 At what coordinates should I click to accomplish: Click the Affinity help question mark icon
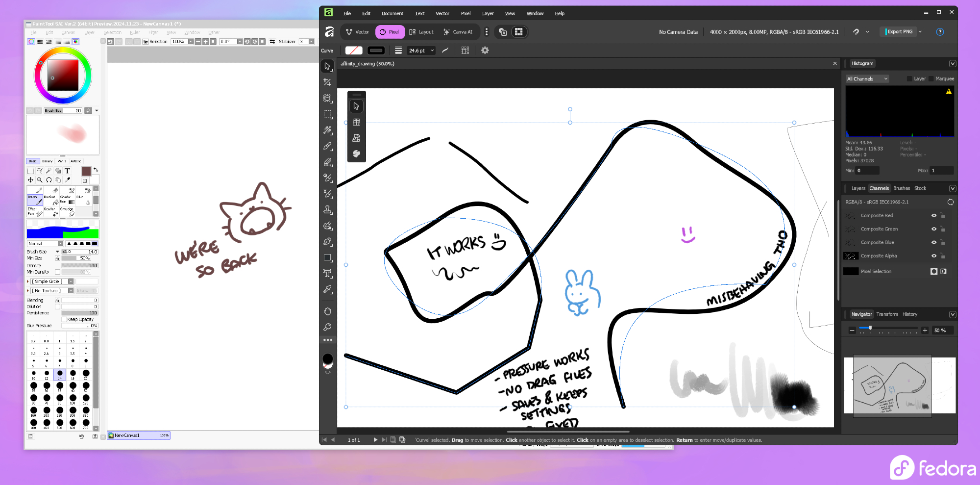[x=939, y=32]
